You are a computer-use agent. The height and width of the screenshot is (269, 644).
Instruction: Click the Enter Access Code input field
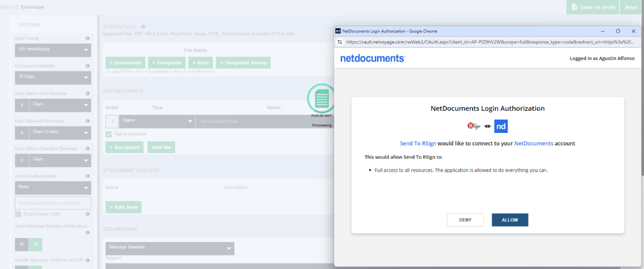tap(53, 203)
